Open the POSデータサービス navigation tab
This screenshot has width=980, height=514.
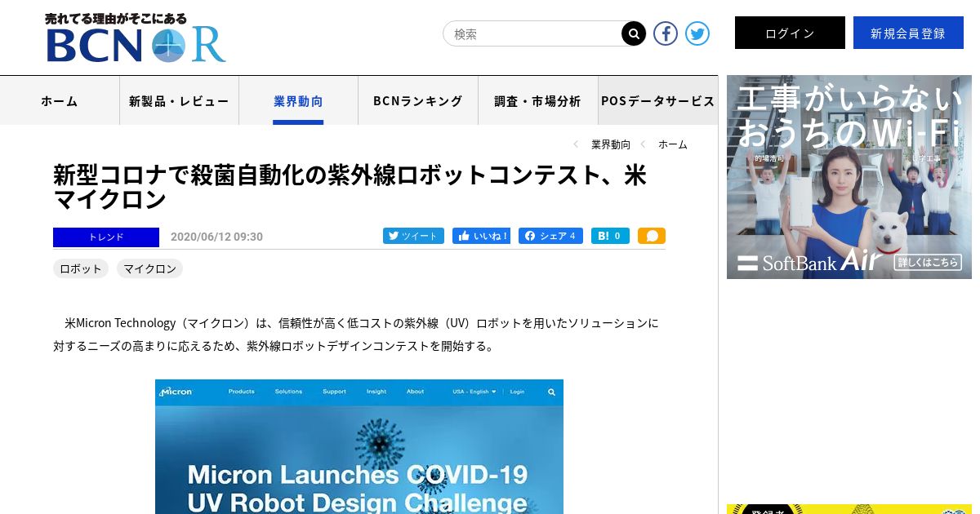(x=658, y=100)
